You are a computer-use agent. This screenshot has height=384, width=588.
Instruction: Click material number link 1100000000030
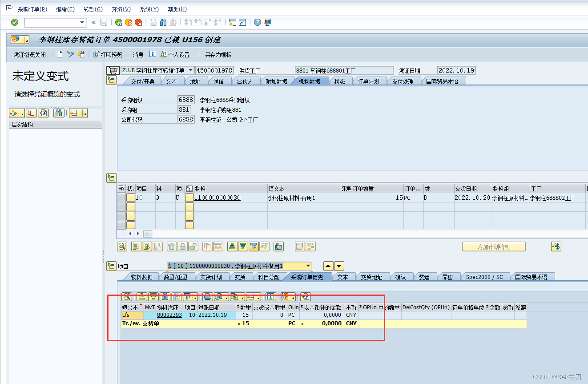[217, 198]
